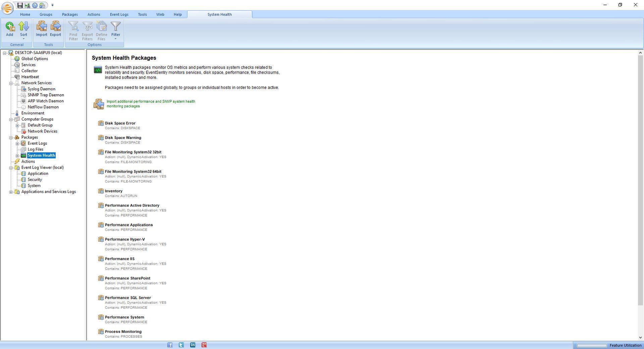Switch to the Packages ribbon tab

(70, 14)
